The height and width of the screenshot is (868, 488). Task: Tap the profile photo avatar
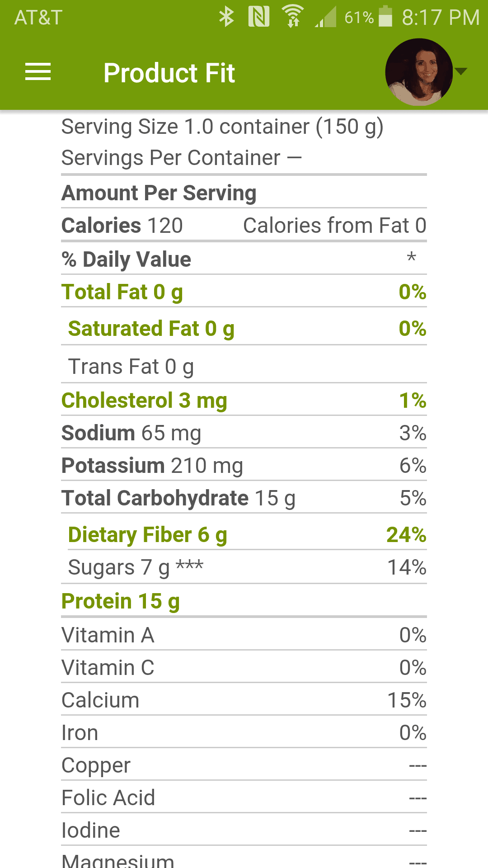[418, 72]
